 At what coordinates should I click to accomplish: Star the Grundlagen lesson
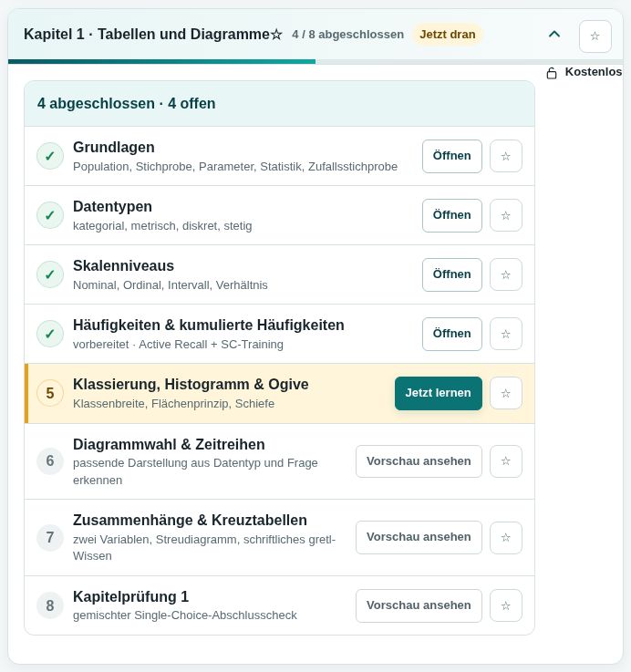pyautogui.click(x=506, y=156)
